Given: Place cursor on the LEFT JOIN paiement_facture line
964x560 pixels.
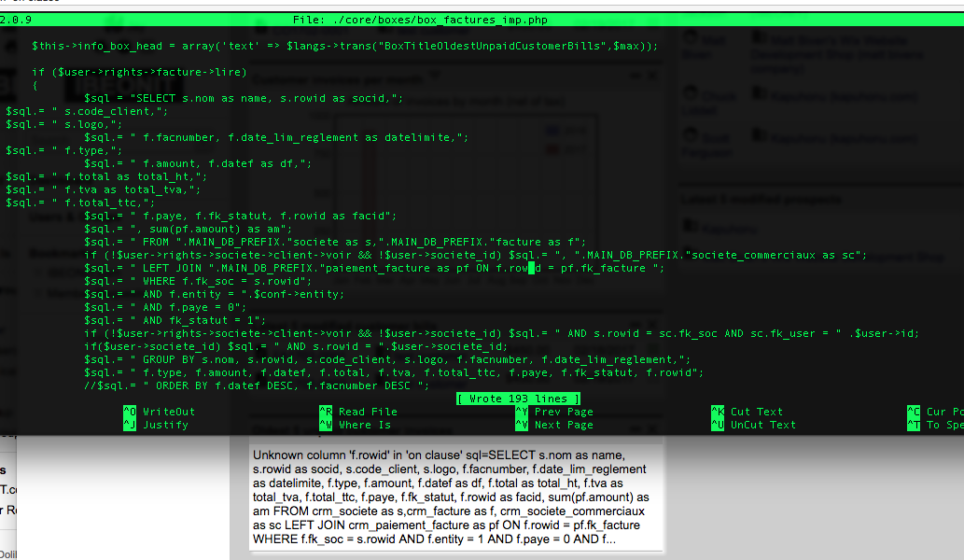Looking at the screenshot, I should (x=374, y=268).
